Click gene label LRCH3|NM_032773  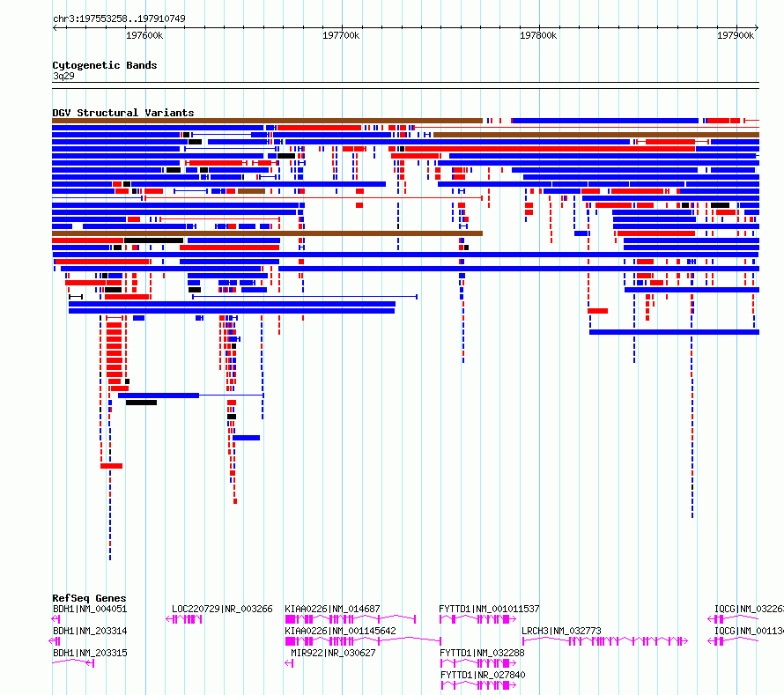(561, 631)
